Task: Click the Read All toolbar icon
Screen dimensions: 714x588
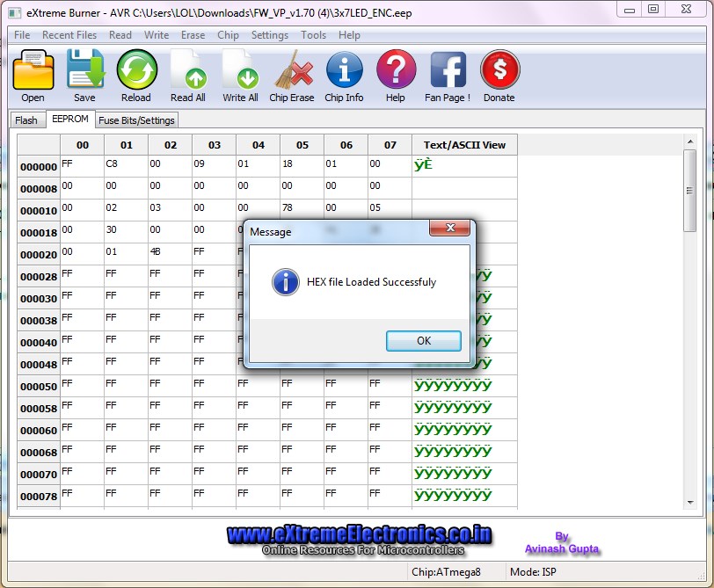Action: (x=187, y=70)
